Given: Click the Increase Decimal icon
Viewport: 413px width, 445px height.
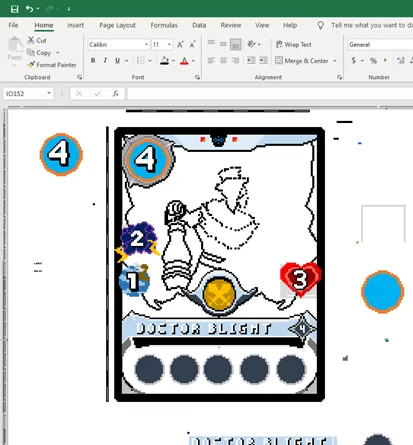Looking at the screenshot, I should (401, 60).
